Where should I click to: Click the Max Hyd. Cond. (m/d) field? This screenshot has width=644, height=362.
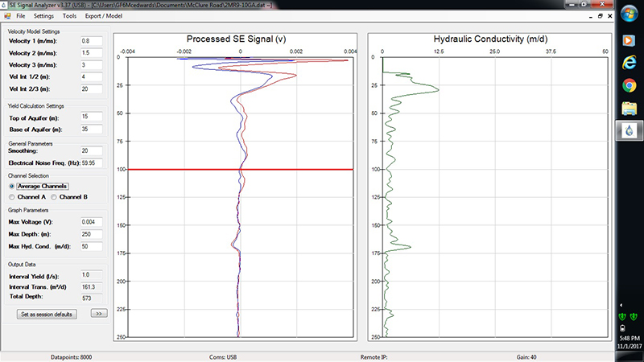pos(91,247)
